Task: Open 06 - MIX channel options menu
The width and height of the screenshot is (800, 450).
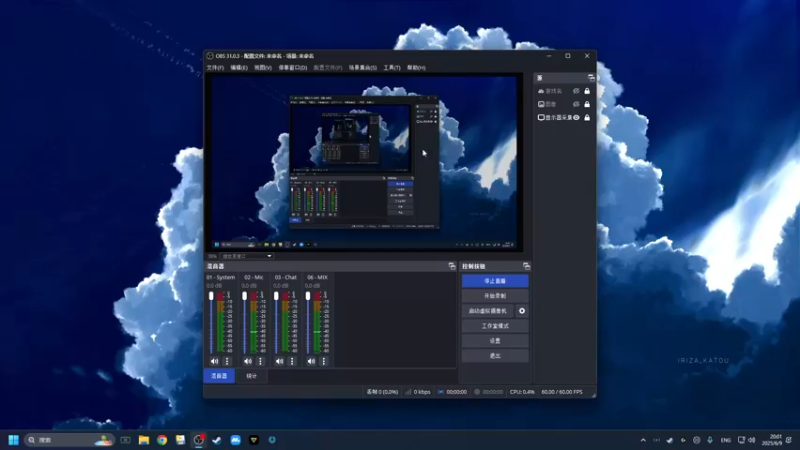Action: click(323, 361)
